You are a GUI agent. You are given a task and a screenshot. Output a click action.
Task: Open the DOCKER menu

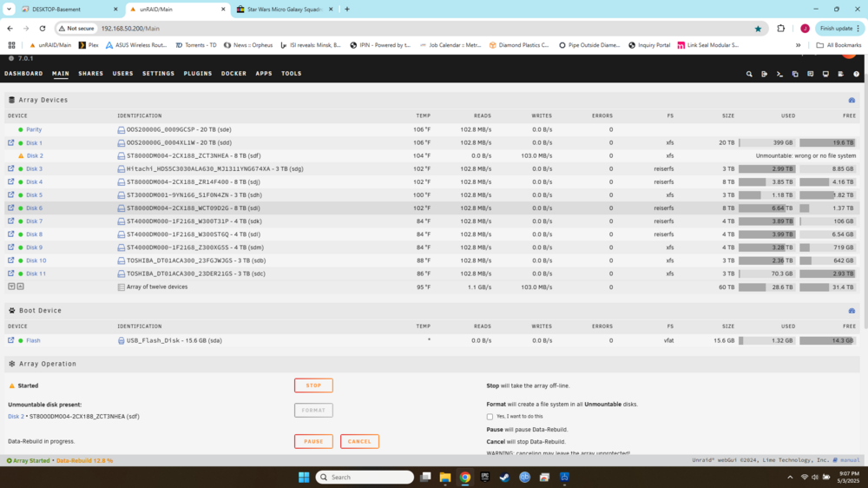(x=233, y=74)
